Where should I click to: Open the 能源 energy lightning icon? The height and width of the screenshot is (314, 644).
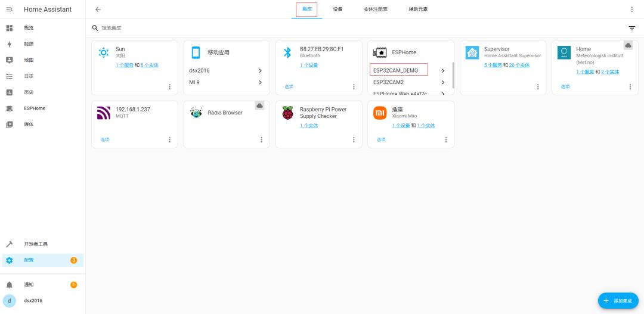point(10,44)
